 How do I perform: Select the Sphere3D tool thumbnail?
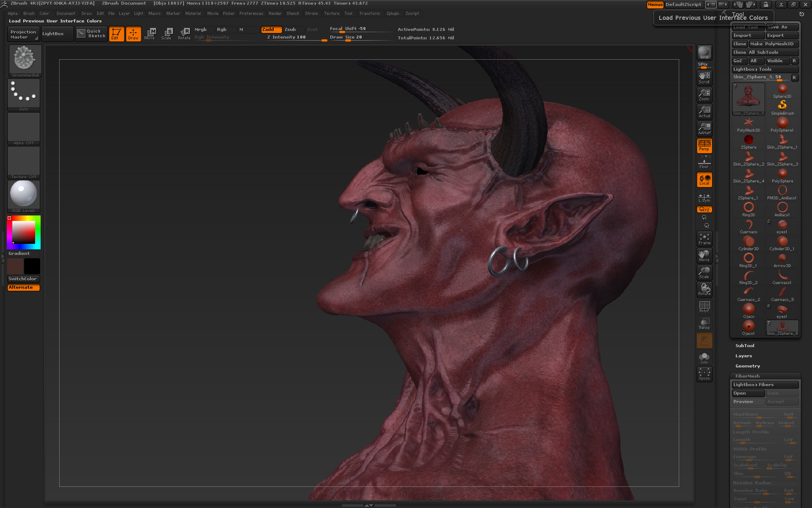pyautogui.click(x=782, y=90)
